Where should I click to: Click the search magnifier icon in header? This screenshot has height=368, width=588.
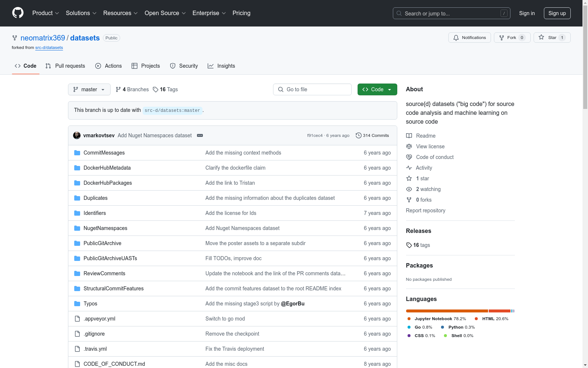[x=399, y=13]
